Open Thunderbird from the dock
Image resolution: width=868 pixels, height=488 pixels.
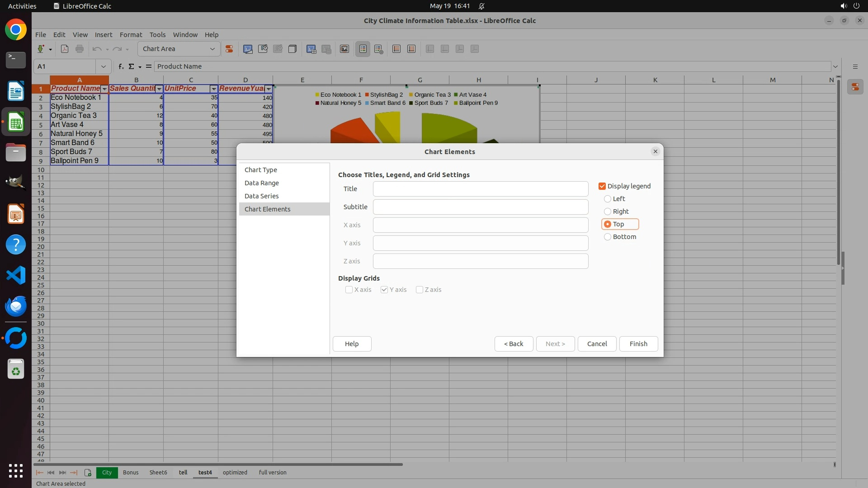(x=16, y=306)
